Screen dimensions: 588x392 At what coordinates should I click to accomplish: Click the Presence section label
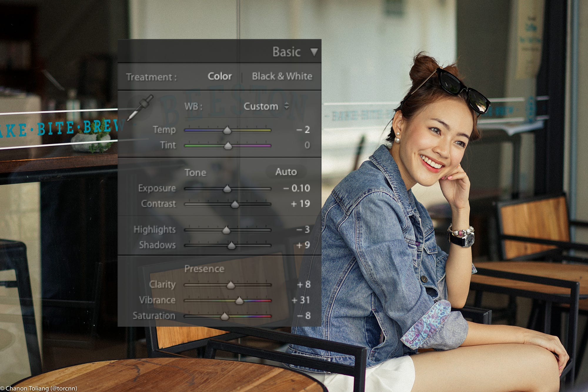204,269
